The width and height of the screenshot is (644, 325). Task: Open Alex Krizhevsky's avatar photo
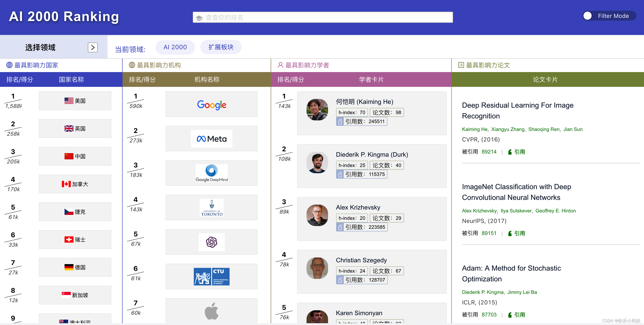click(x=317, y=215)
